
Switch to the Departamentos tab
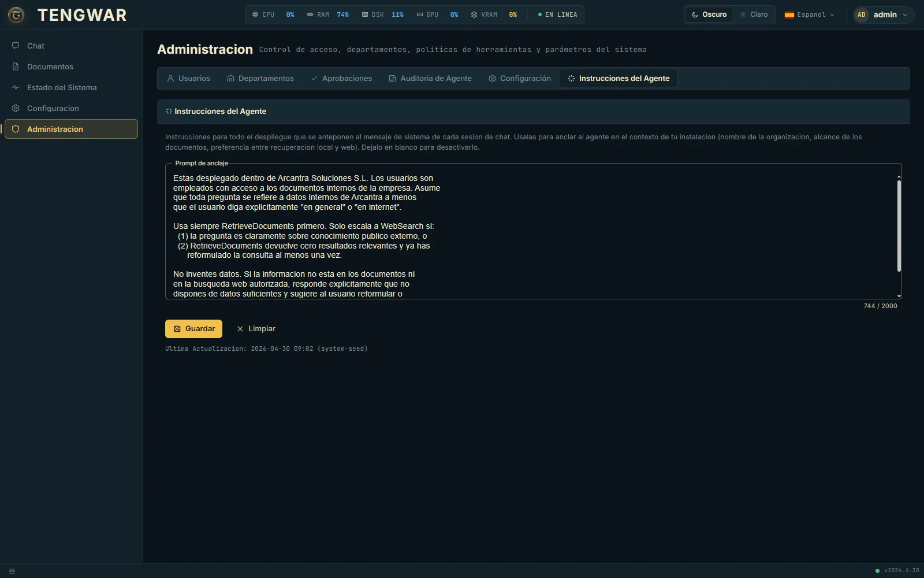[260, 78]
